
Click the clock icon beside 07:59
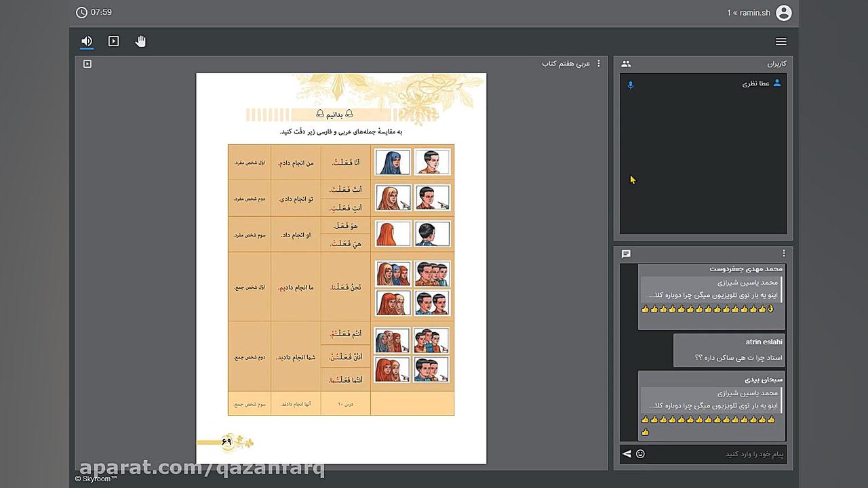pyautogui.click(x=81, y=12)
